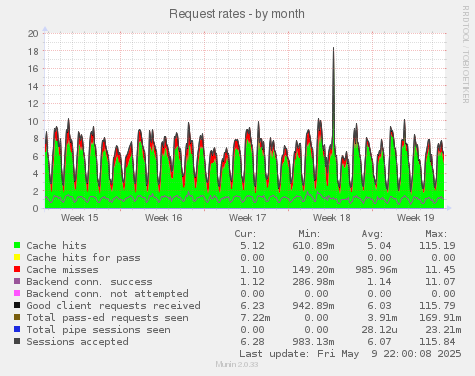Click Good client requests average 6.03

point(379,306)
